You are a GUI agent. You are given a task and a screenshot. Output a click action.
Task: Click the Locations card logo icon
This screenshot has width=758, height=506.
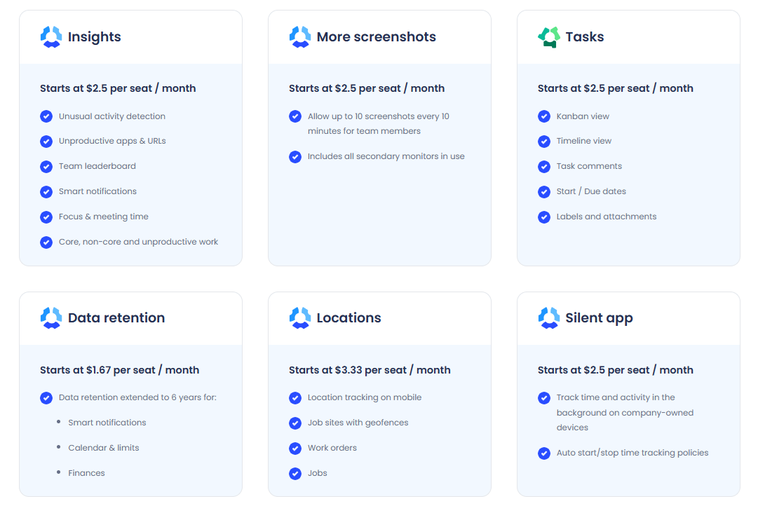[x=300, y=318]
